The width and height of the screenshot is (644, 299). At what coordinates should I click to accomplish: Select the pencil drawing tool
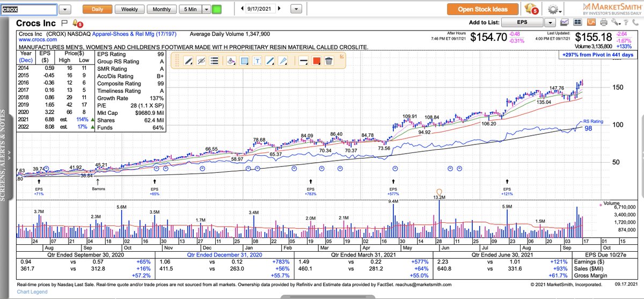[188, 61]
